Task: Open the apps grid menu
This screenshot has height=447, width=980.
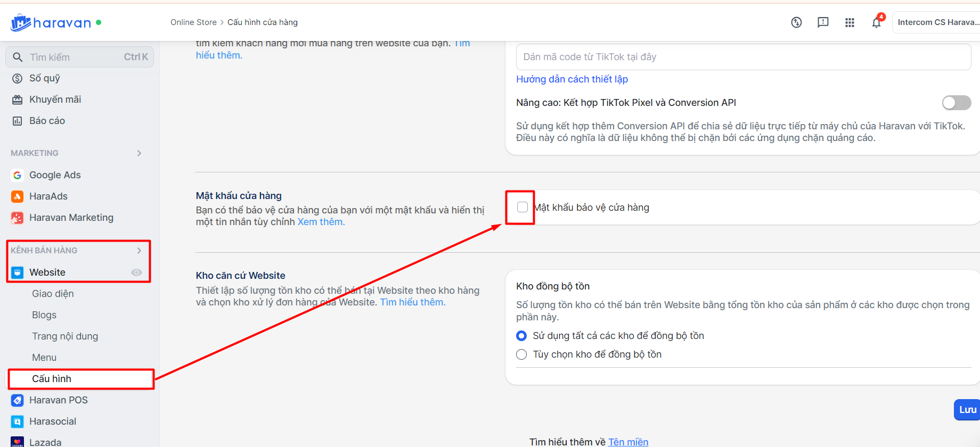Action: [x=850, y=22]
